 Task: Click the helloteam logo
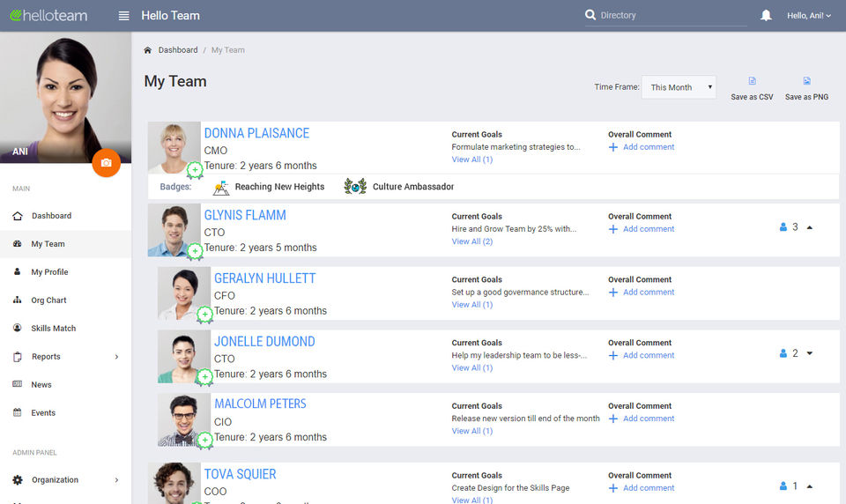pos(48,15)
